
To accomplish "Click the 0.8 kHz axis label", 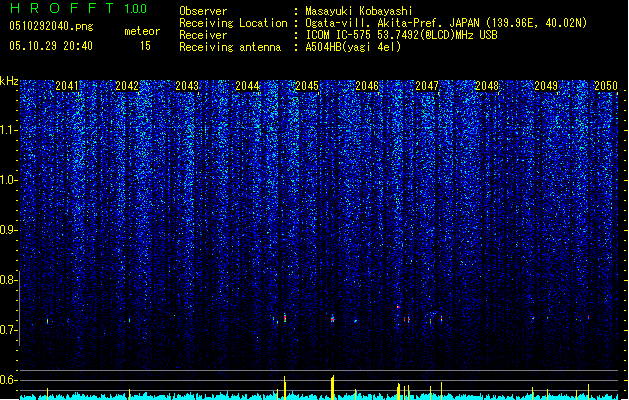I will click(x=8, y=280).
